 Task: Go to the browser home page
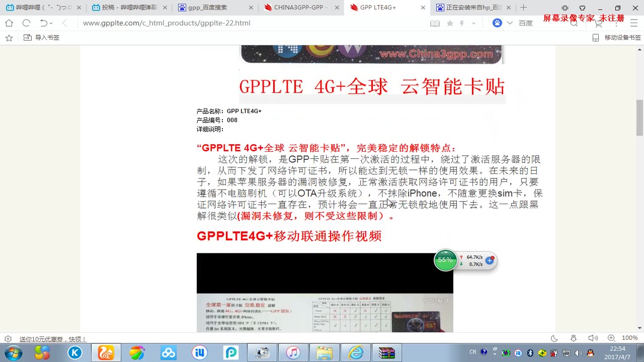coord(9,23)
